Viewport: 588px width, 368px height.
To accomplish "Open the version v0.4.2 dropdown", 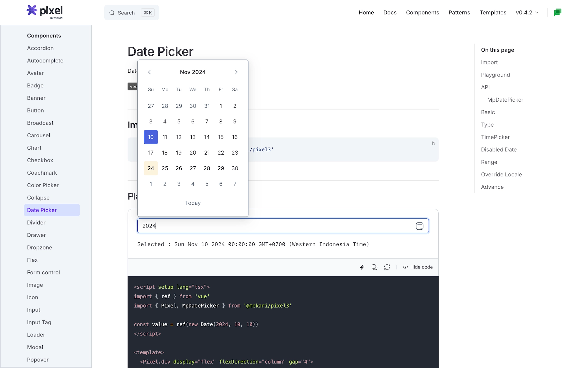I will point(527,12).
